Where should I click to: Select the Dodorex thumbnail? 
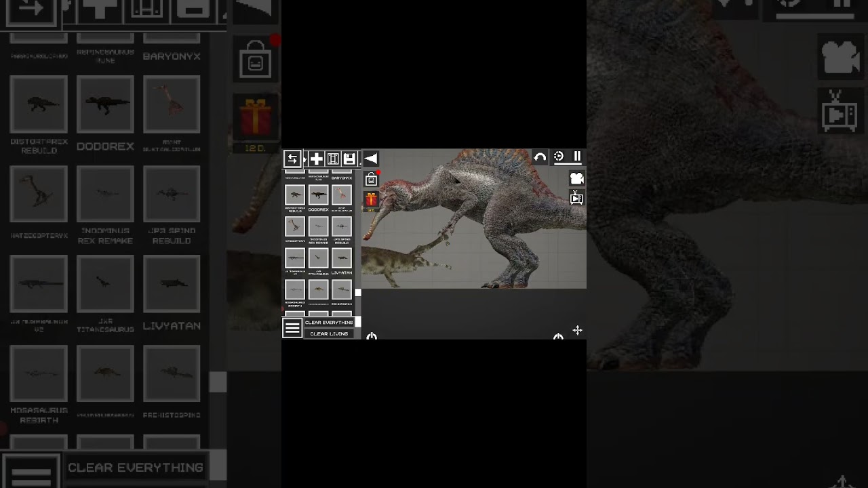(x=318, y=195)
